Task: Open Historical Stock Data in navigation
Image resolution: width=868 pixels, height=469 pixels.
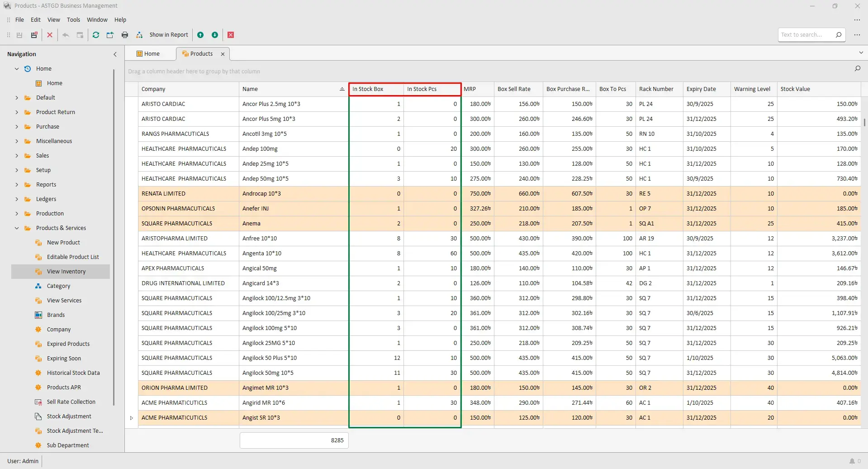Action: click(x=73, y=373)
